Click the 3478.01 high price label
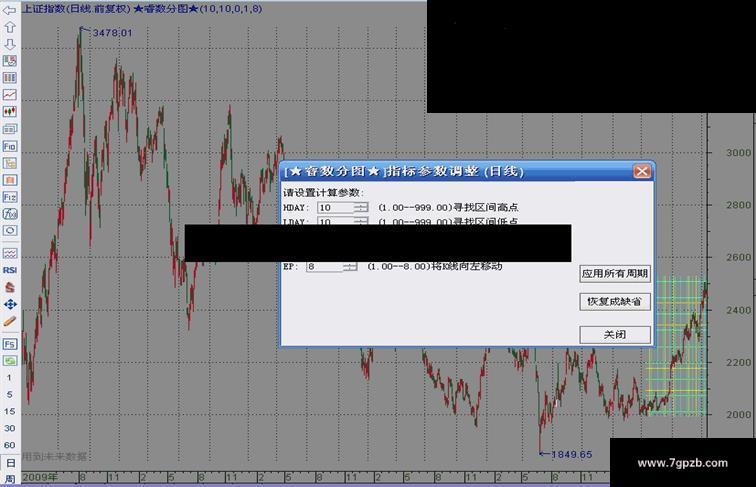 coord(112,33)
